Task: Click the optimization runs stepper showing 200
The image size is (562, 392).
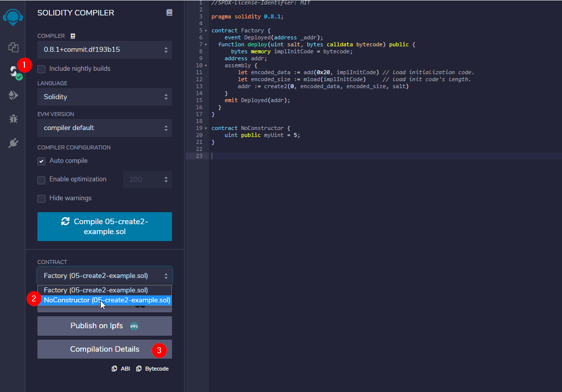Action: click(148, 179)
